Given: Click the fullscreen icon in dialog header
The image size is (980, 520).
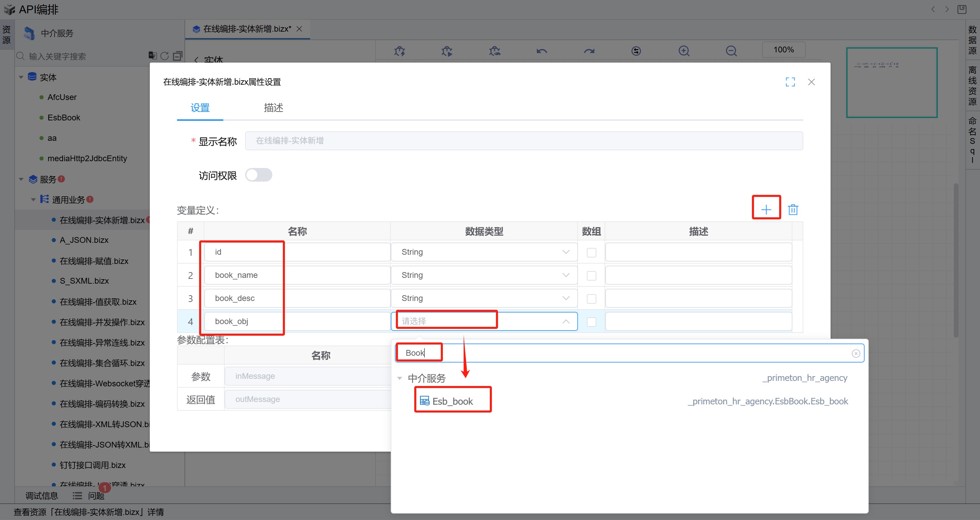Looking at the screenshot, I should pos(790,82).
